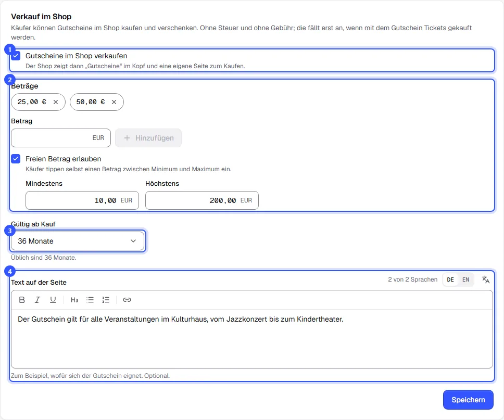Click into the page text editor body

pos(252,339)
